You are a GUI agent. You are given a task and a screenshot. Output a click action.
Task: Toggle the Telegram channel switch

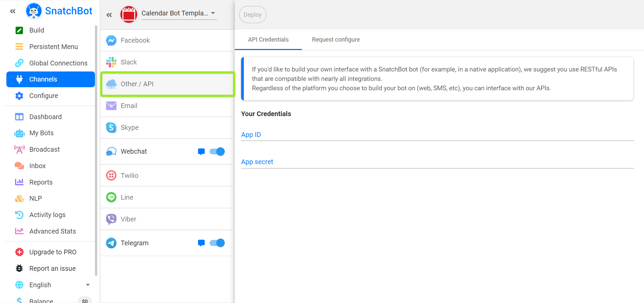pyautogui.click(x=217, y=243)
